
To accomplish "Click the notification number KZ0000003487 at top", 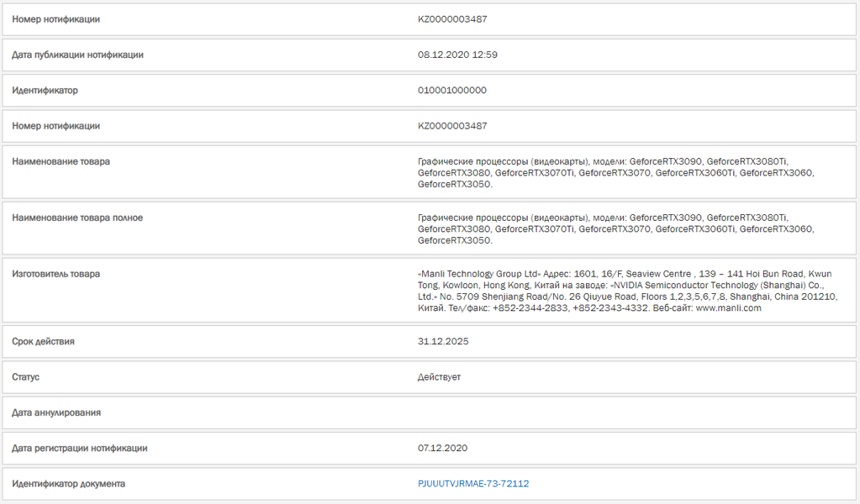I will [452, 19].
